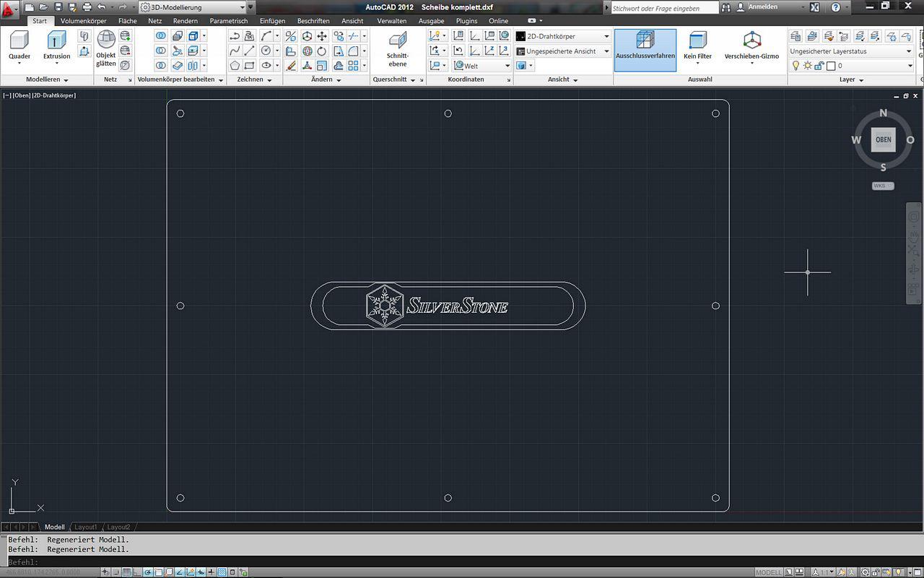Screen dimensions: 924x578
Task: Select the Extrusion tool
Action: [56, 47]
